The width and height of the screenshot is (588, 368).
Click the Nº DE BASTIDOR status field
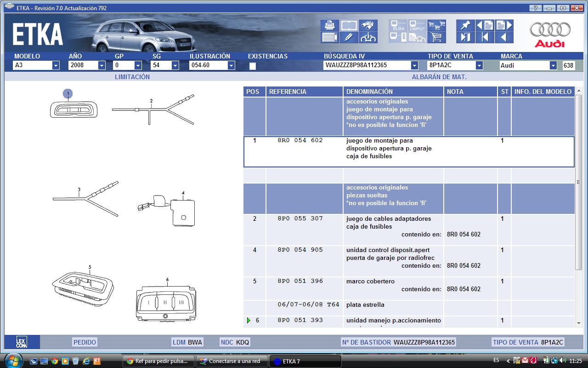coord(398,342)
